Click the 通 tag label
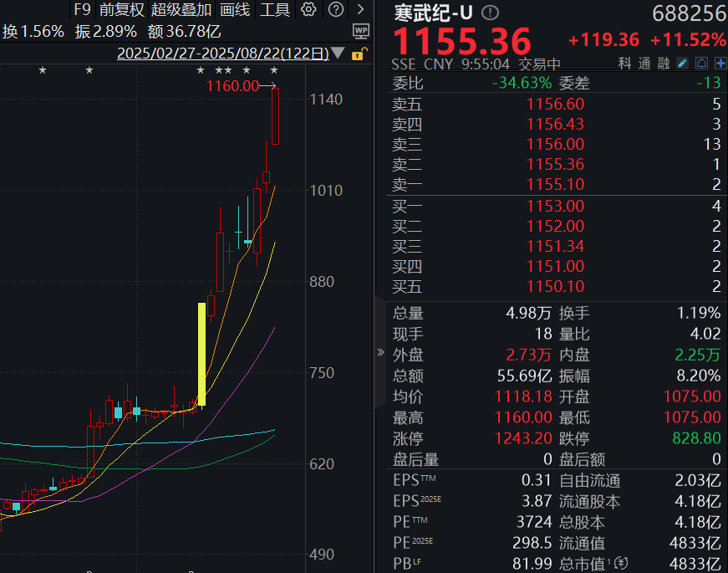This screenshot has width=728, height=573. click(644, 64)
